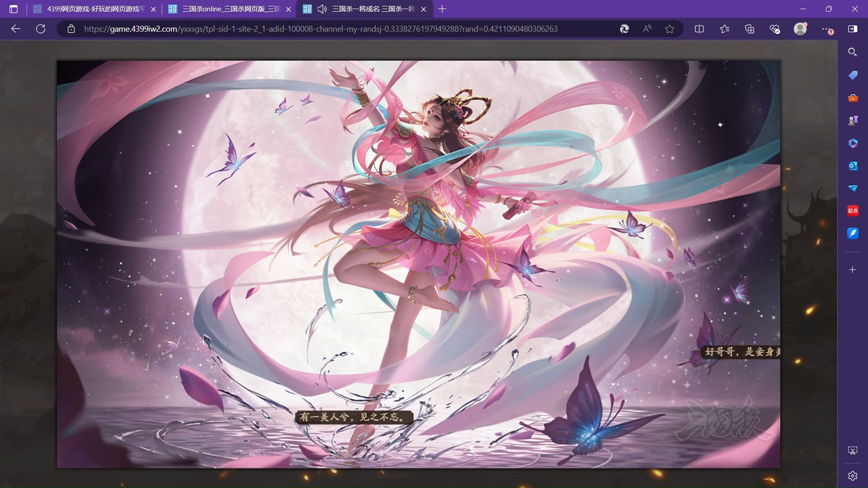Screen dimensions: 868x488
Task: Open Outlook in sidebar
Action: 853,166
